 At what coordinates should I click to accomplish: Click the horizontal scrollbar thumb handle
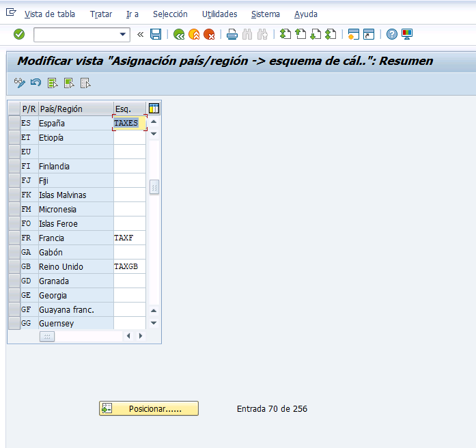pos(47,336)
